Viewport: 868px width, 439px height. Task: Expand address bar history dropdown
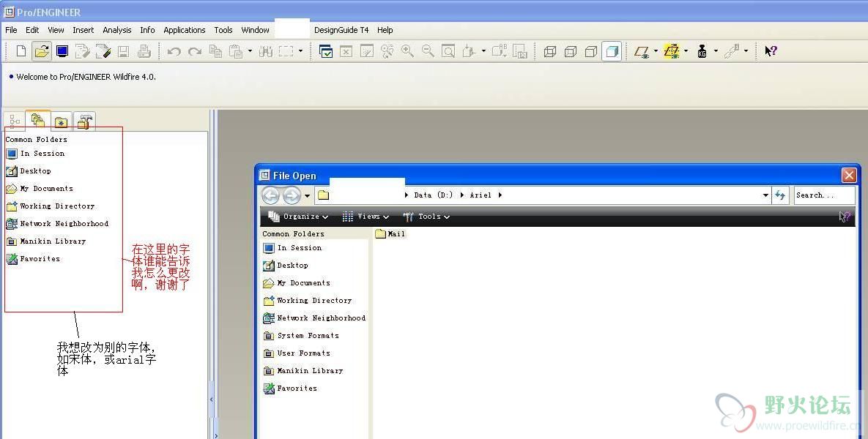pyautogui.click(x=765, y=195)
